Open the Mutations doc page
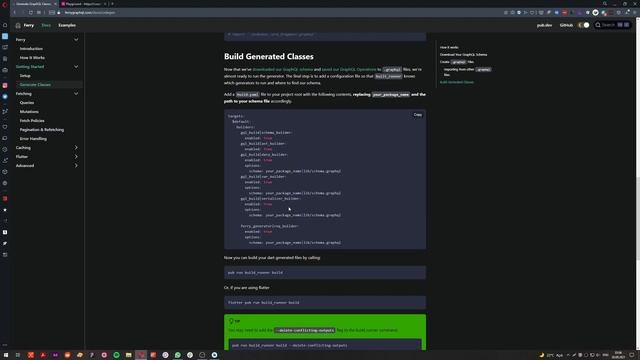This screenshot has height=360, width=640. pyautogui.click(x=29, y=111)
